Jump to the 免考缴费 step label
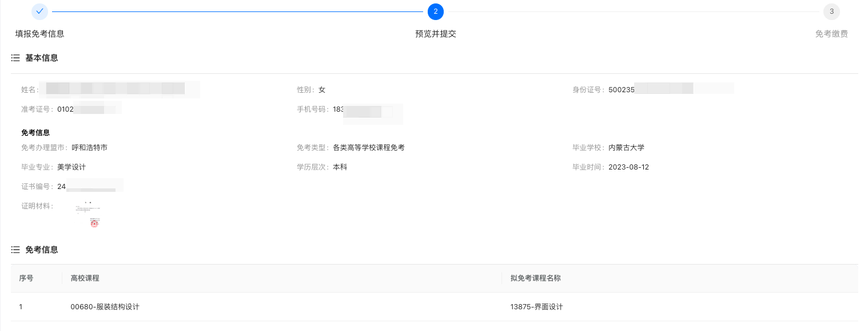868x331 pixels. click(x=831, y=34)
